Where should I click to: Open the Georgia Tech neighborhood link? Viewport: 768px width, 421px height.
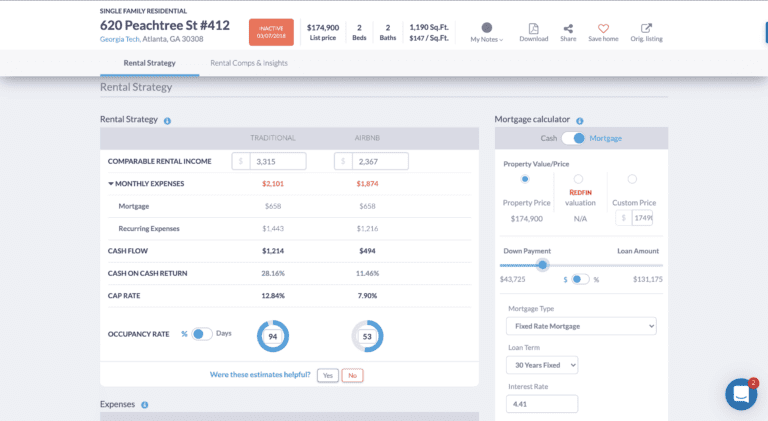tap(119, 39)
